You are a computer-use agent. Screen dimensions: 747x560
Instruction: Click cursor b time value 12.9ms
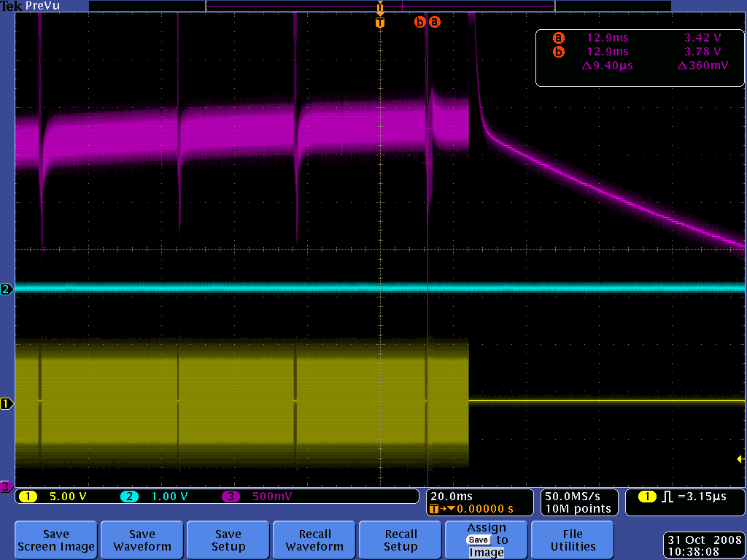608,52
